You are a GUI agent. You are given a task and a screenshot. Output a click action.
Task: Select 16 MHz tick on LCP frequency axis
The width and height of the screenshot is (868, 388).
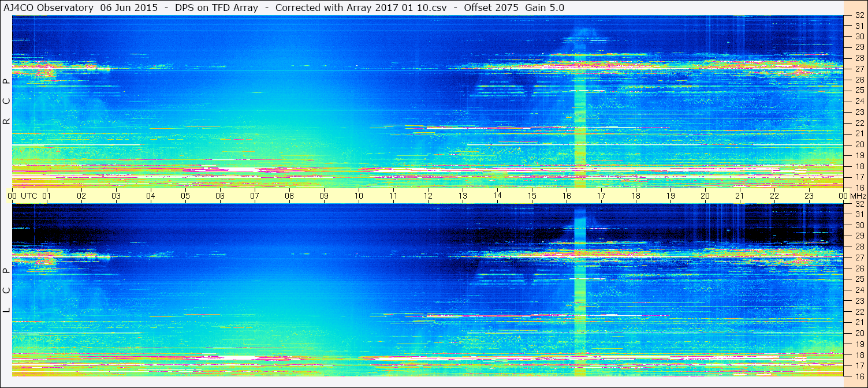(859, 376)
